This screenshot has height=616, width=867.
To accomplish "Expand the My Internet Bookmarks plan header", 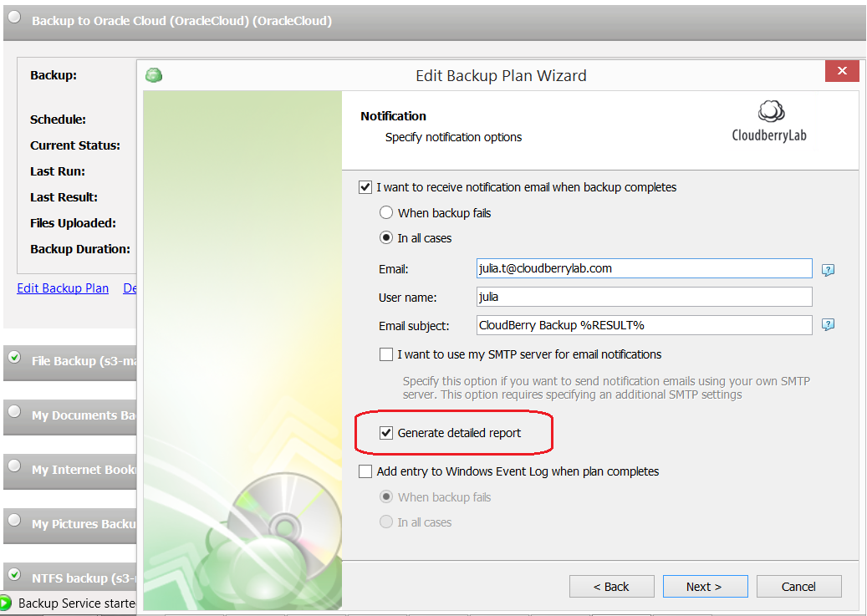I will pyautogui.click(x=69, y=470).
